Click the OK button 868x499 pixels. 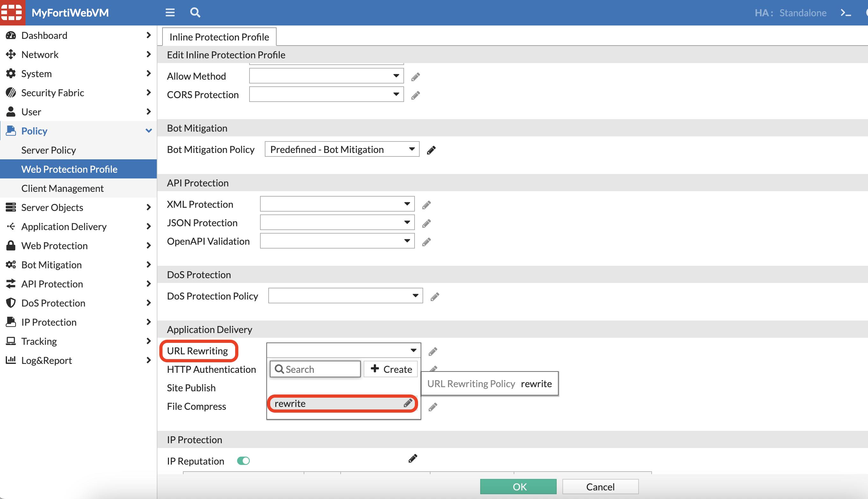pyautogui.click(x=518, y=487)
